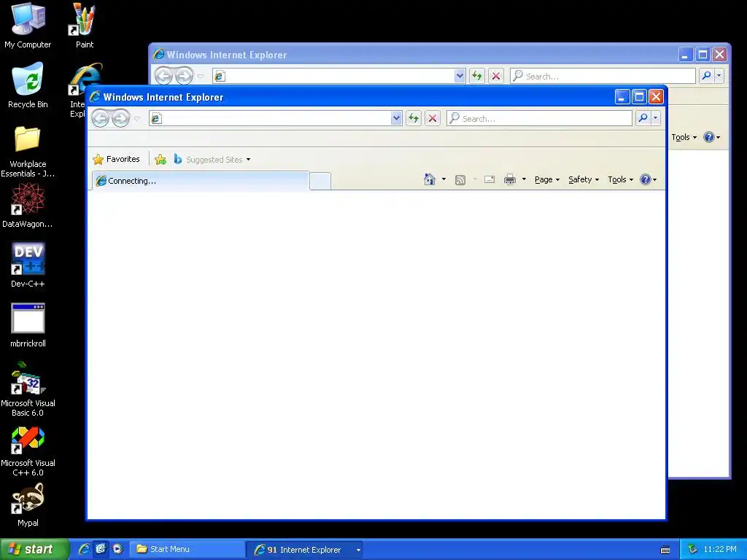Open the Favorites center button
Viewport: 747px width, 560px height.
(x=116, y=159)
